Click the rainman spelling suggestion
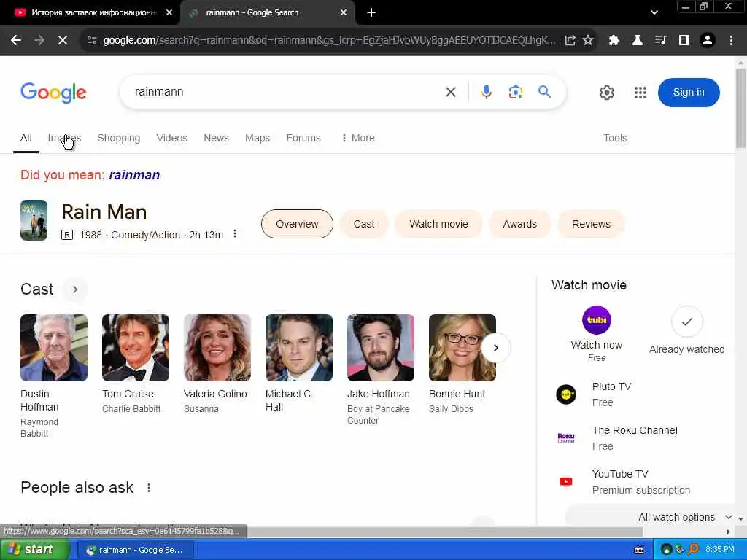The width and height of the screenshot is (747, 560). point(134,175)
